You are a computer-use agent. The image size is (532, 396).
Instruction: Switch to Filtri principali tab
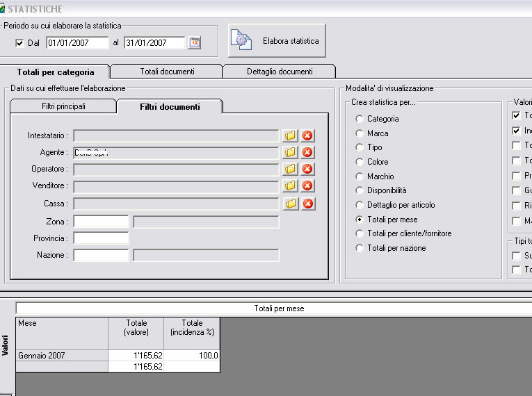(x=63, y=106)
